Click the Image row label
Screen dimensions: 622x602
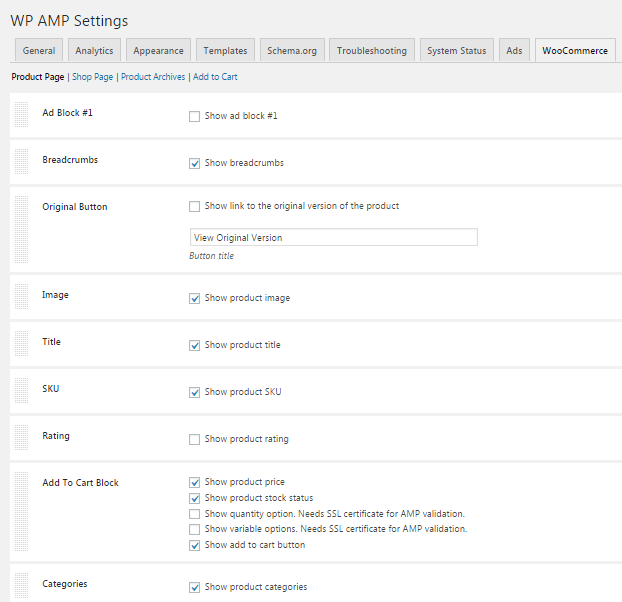pyautogui.click(x=55, y=295)
